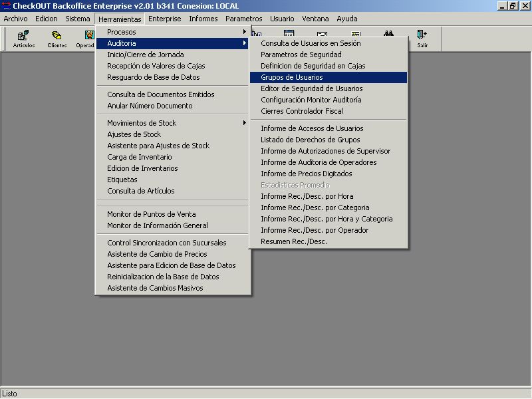Open Editor de Seguridad de Usuarios
Image resolution: width=532 pixels, height=399 pixels.
[329, 88]
